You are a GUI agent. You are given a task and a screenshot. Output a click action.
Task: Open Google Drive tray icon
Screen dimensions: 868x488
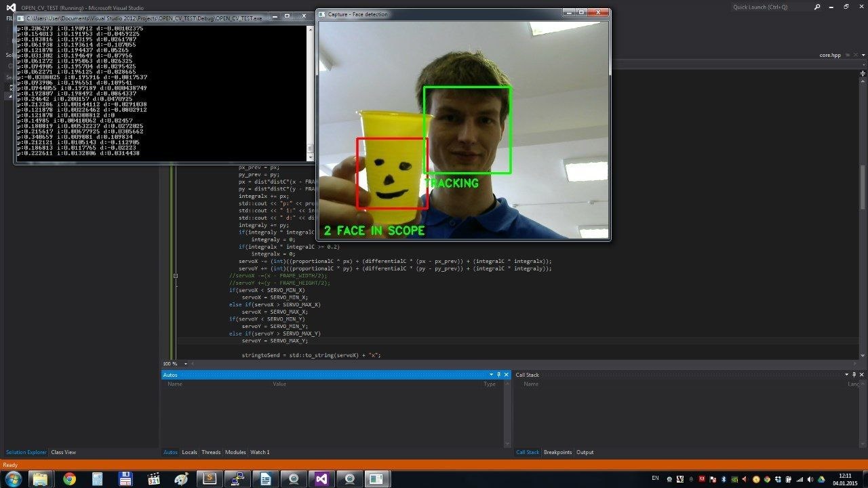821,479
